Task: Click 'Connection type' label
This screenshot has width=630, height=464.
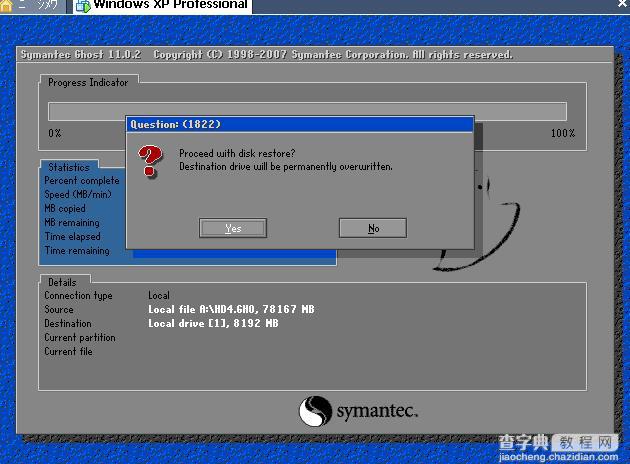Action: click(78, 296)
